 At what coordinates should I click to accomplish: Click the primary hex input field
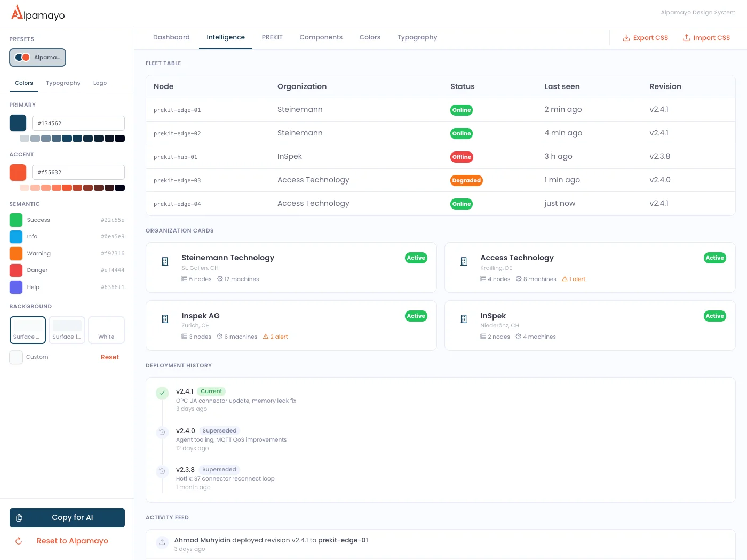pyautogui.click(x=78, y=123)
